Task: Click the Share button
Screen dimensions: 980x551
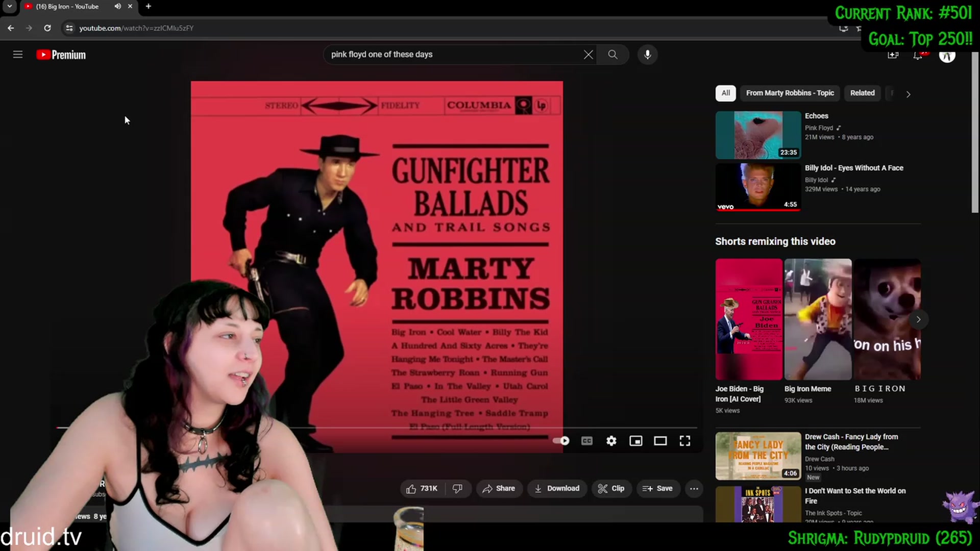Action: (x=499, y=489)
